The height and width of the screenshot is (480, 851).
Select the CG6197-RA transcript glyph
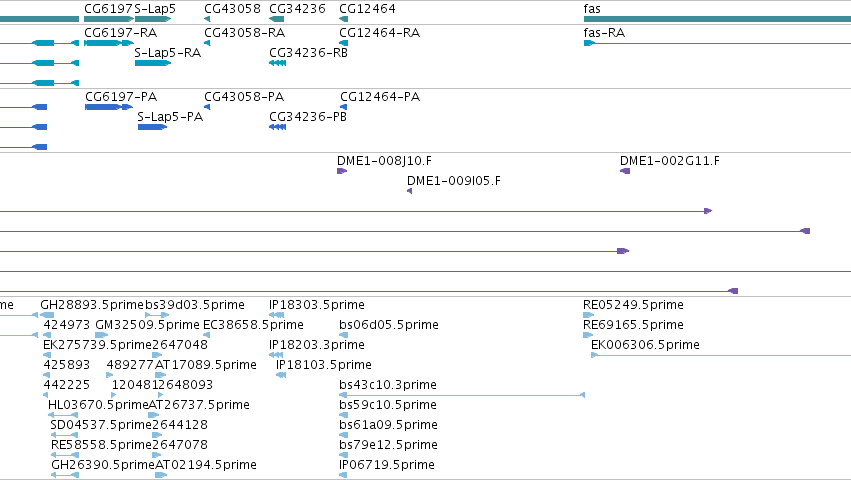pos(109,43)
